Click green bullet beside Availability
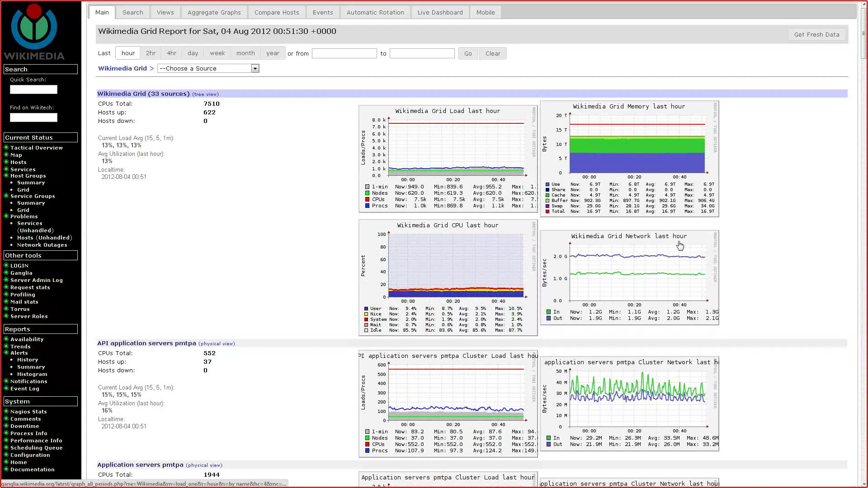 (6, 339)
